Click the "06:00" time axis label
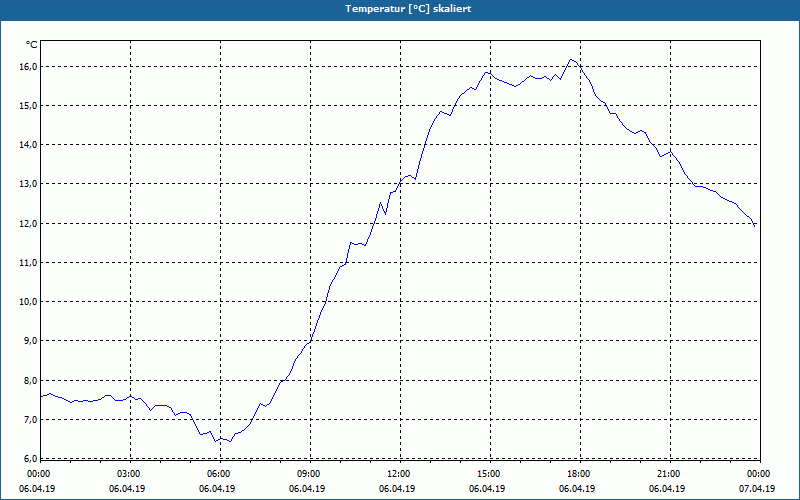 pos(218,474)
